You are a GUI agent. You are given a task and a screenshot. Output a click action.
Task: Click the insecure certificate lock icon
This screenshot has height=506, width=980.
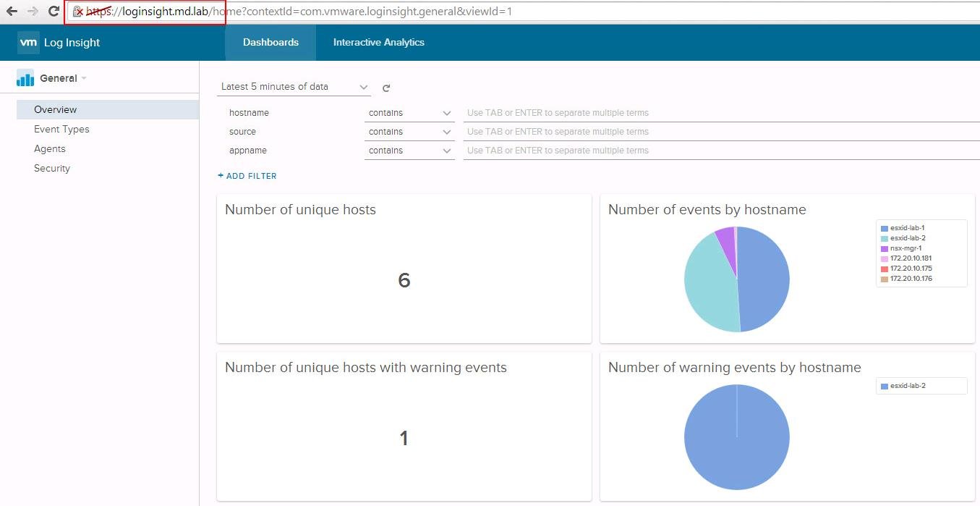(x=78, y=12)
